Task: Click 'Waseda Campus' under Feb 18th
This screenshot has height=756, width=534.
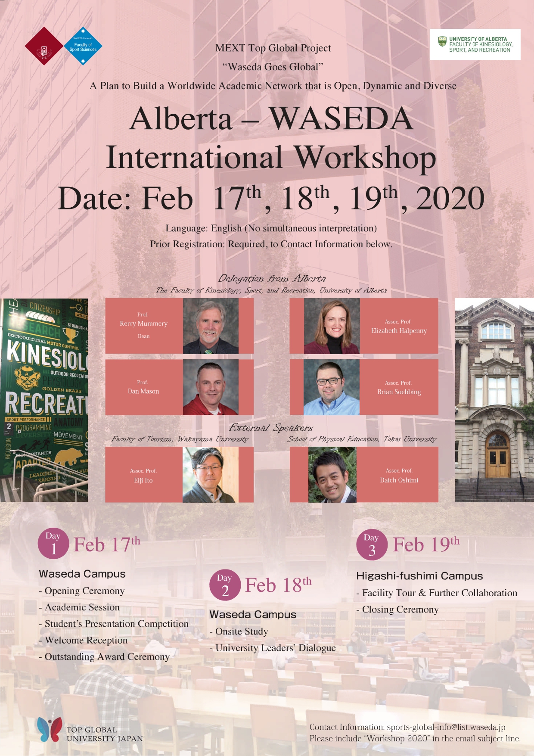Action: pos(253,615)
